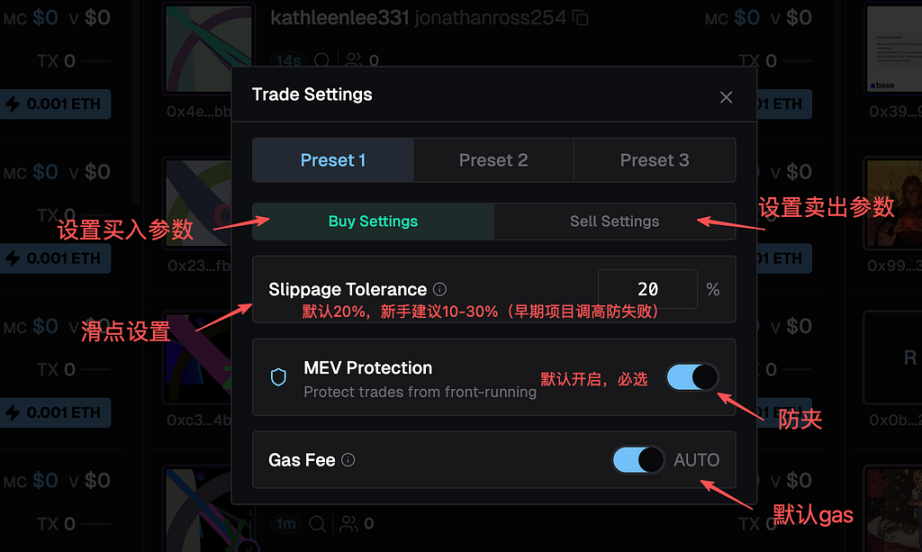
Task: Close the Trade Settings dialog
Action: 726,97
